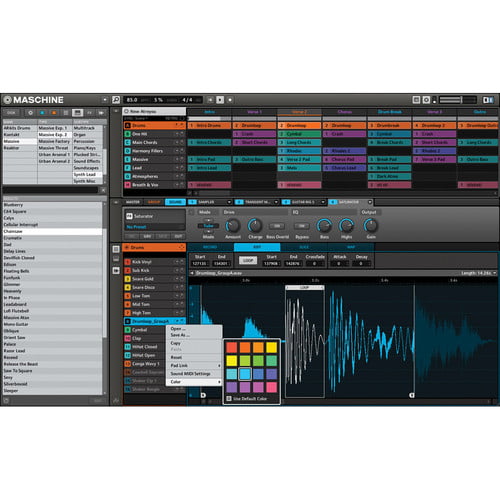Screen dimensions: 500x500
Task: Toggle the layout icon at far top right
Action: coord(488,99)
